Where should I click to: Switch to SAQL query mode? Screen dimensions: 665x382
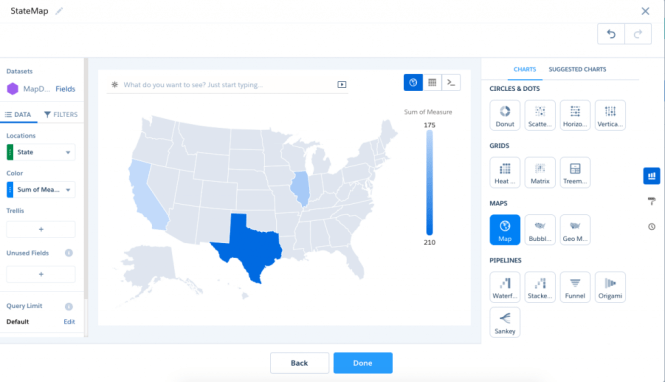click(x=451, y=83)
